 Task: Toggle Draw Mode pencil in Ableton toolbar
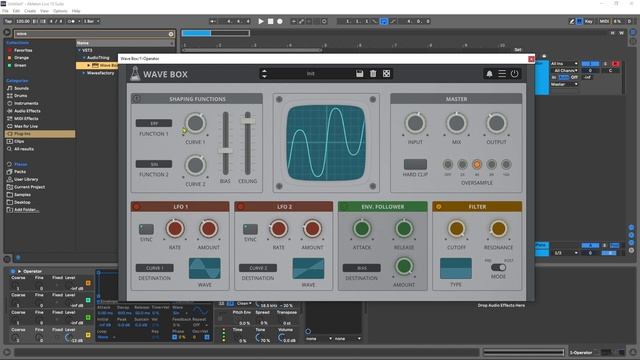tap(572, 21)
